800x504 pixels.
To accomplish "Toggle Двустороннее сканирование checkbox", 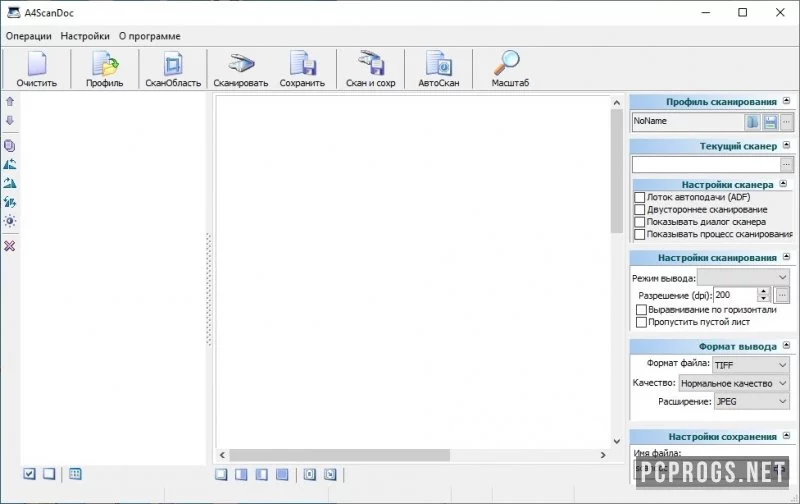I will (640, 210).
